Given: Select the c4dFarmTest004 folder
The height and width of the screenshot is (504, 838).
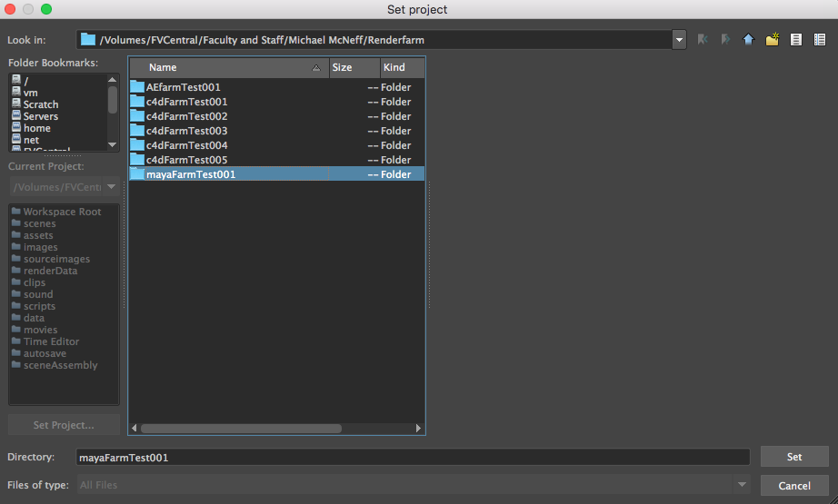Looking at the screenshot, I should [x=277, y=144].
